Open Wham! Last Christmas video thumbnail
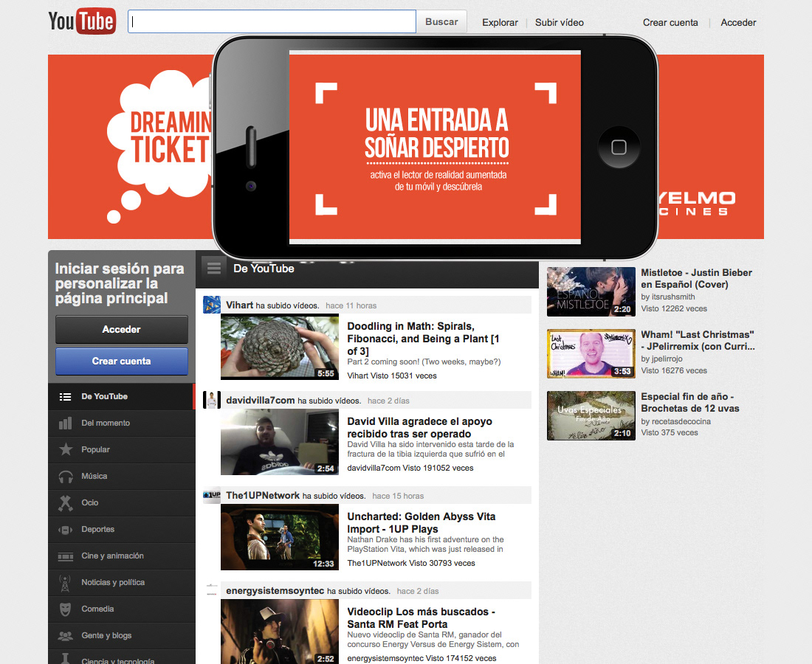 (591, 353)
